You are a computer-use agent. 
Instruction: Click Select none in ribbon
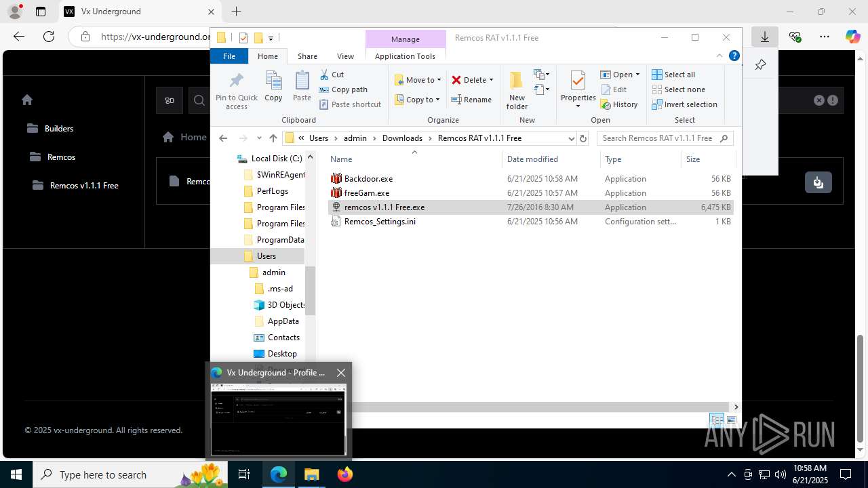(678, 89)
